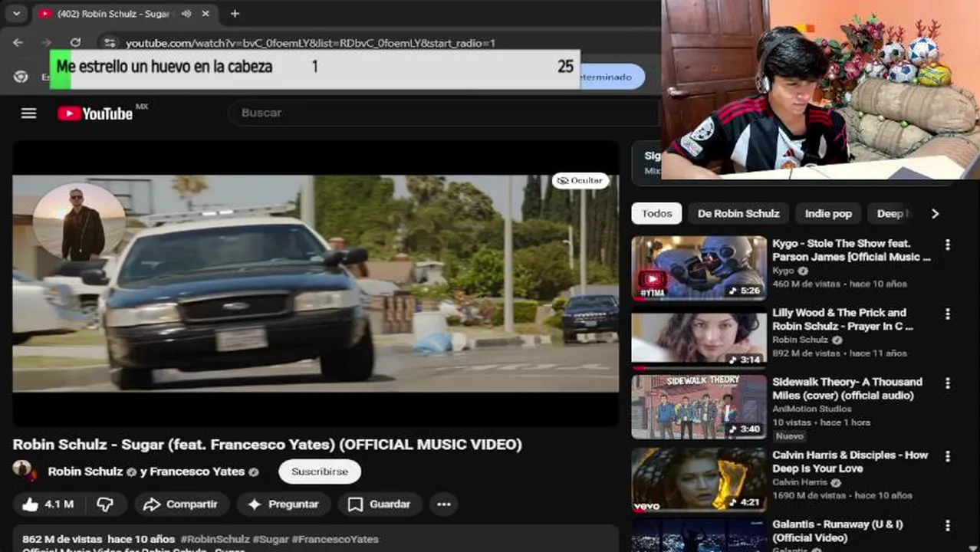Open the Robin Schulz channel name link
980x552 pixels.
click(85, 472)
